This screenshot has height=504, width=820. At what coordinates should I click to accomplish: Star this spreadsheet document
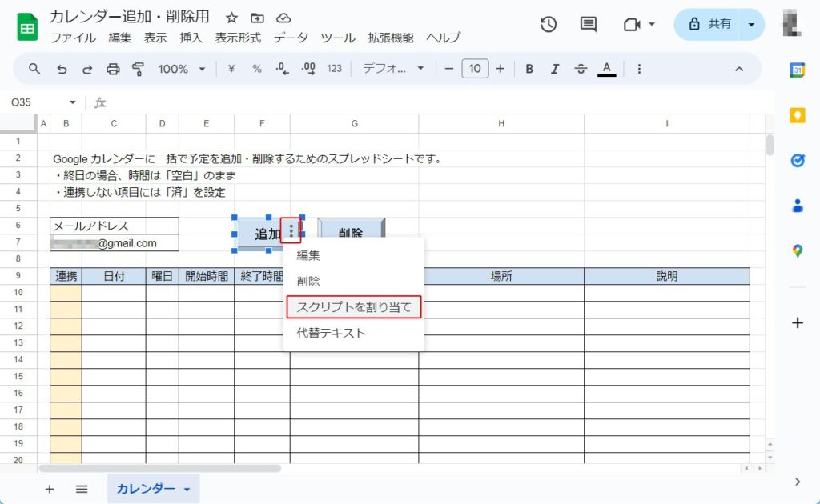231,18
